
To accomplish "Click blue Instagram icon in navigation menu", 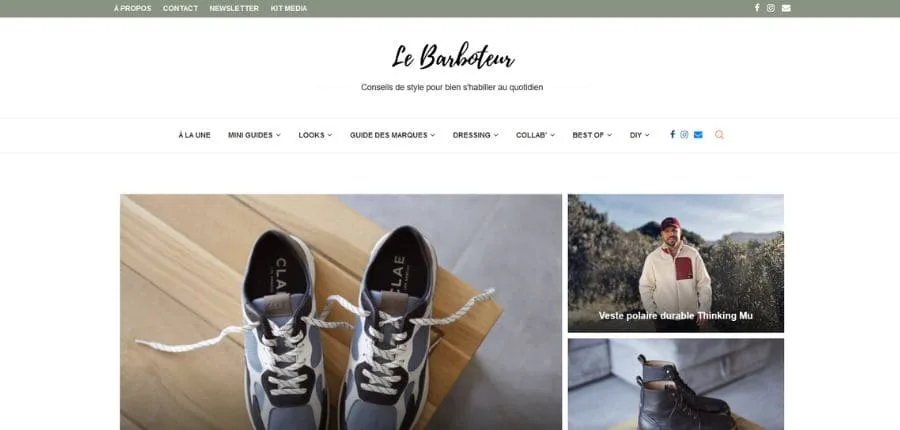I will pos(684,134).
